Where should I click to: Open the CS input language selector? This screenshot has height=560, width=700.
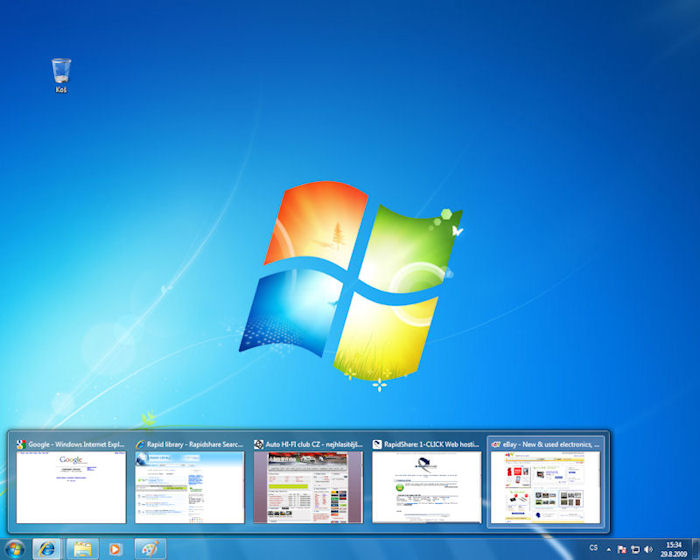(593, 549)
